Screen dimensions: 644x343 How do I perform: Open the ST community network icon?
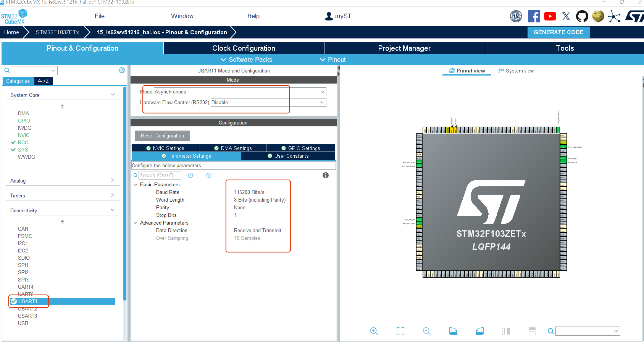coord(614,17)
